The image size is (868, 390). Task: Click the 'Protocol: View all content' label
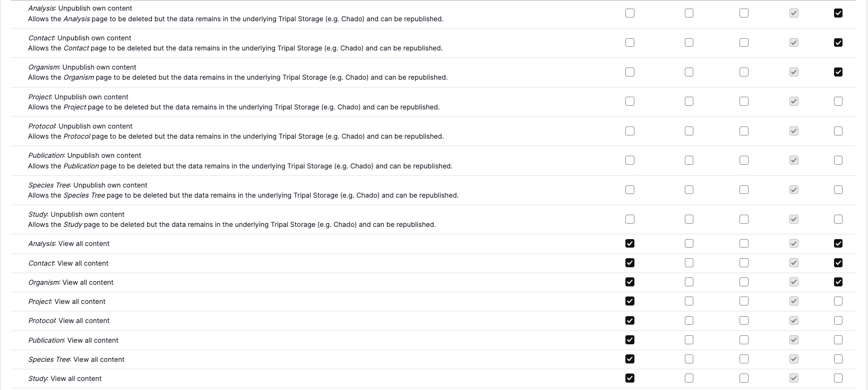tap(69, 321)
